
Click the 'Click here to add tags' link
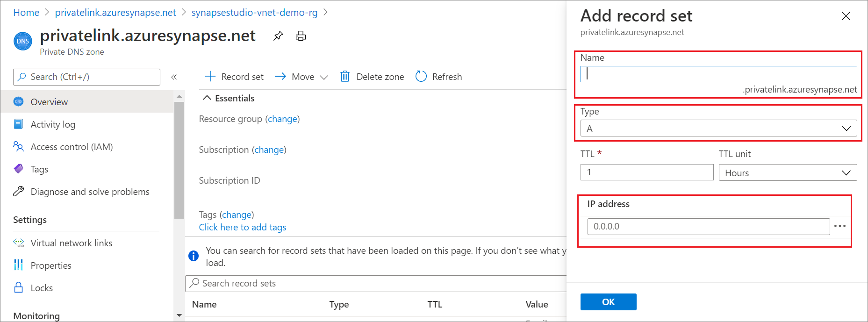tap(242, 227)
